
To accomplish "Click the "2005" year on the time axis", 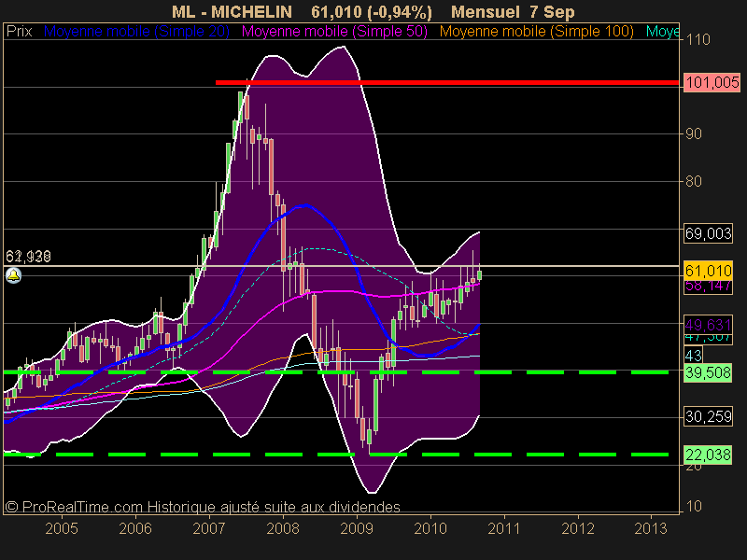I will click(x=62, y=528).
